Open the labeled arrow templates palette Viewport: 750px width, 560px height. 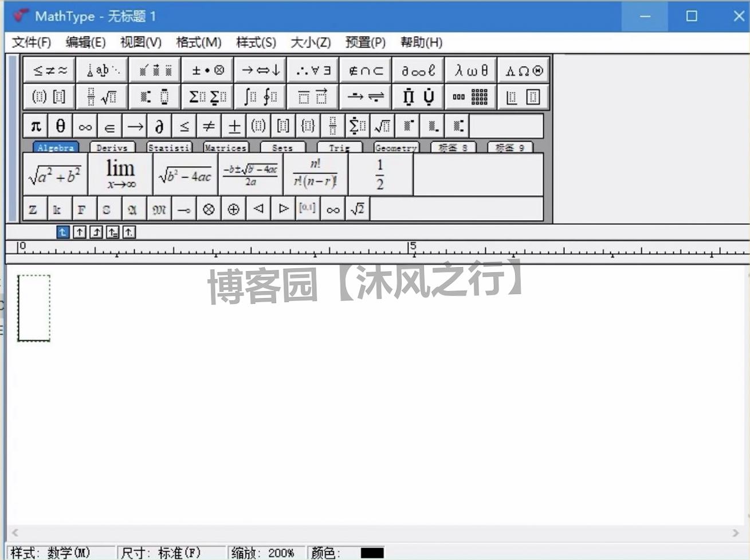(x=366, y=97)
